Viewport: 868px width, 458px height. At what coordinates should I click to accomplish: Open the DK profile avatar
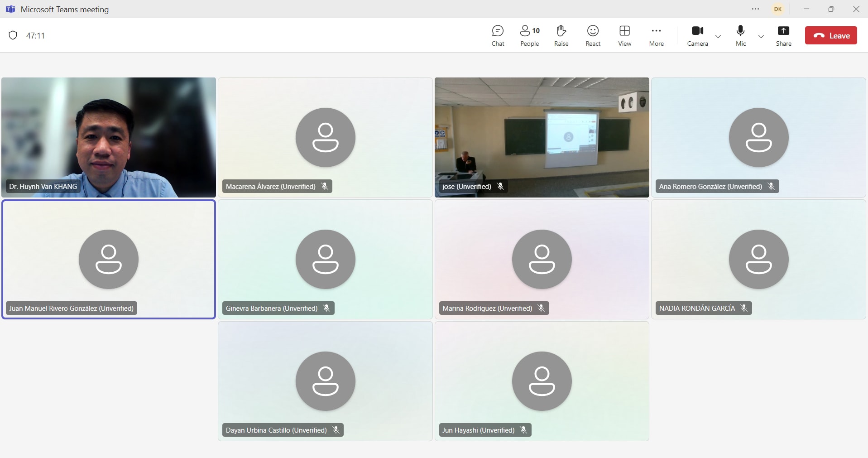pyautogui.click(x=778, y=9)
